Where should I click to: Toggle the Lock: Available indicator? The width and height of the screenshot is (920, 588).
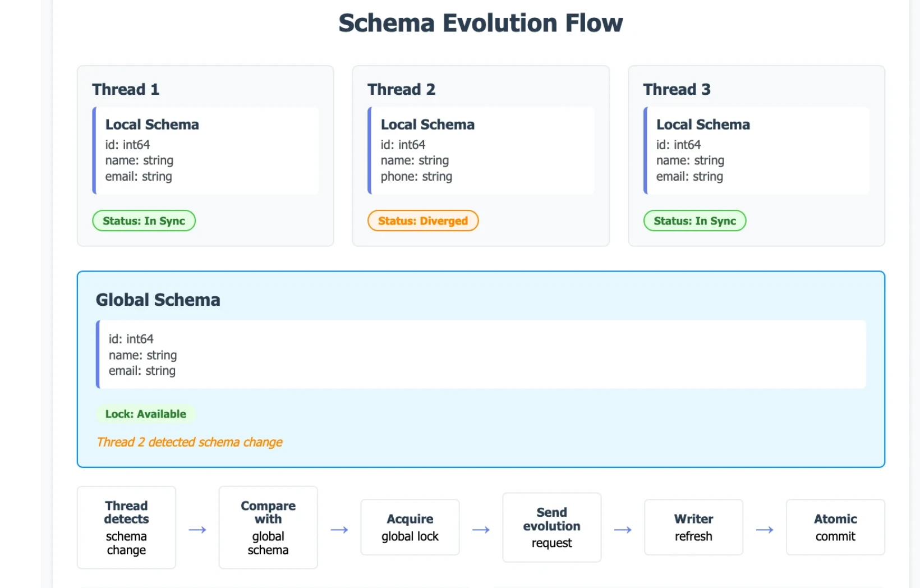pyautogui.click(x=146, y=414)
